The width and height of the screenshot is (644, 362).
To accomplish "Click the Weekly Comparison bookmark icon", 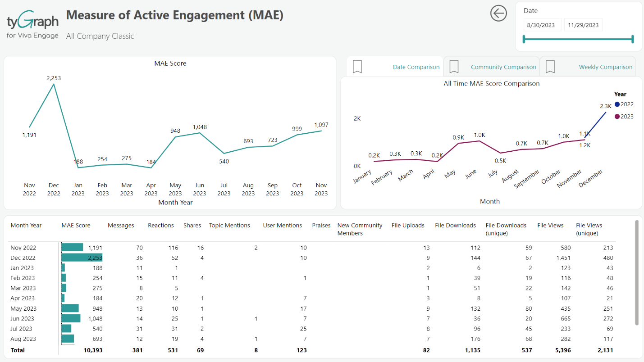I will click(550, 67).
